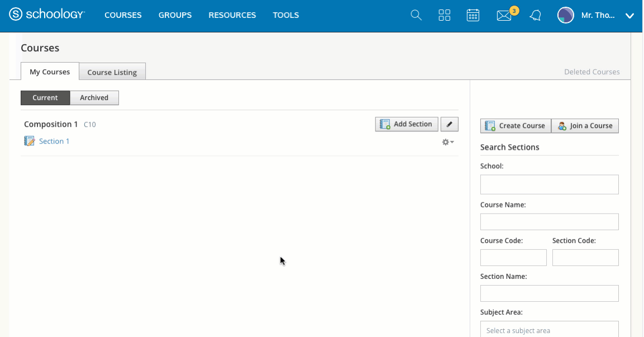Viewport: 644px width, 337px height.
Task: Expand the user account dropdown arrow
Action: coord(629,16)
